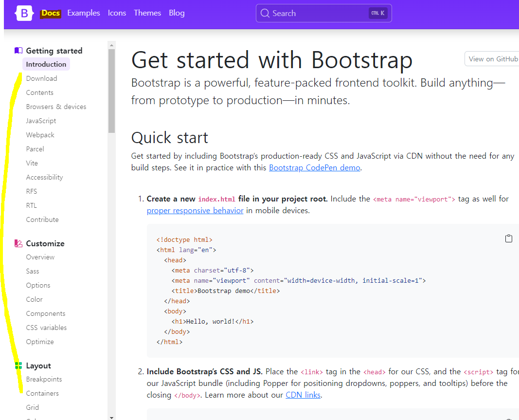Viewport: 519px width, 420px height.
Task: Click the Customize section heading
Action: point(45,243)
